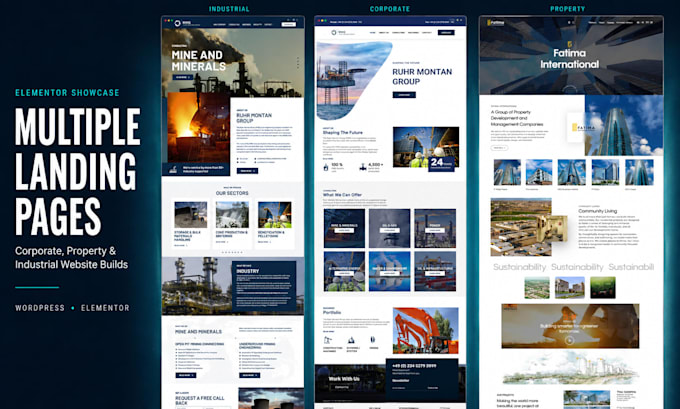This screenshot has width=680, height=409.
Task: Open the Power offer tile
Action: pos(435,228)
